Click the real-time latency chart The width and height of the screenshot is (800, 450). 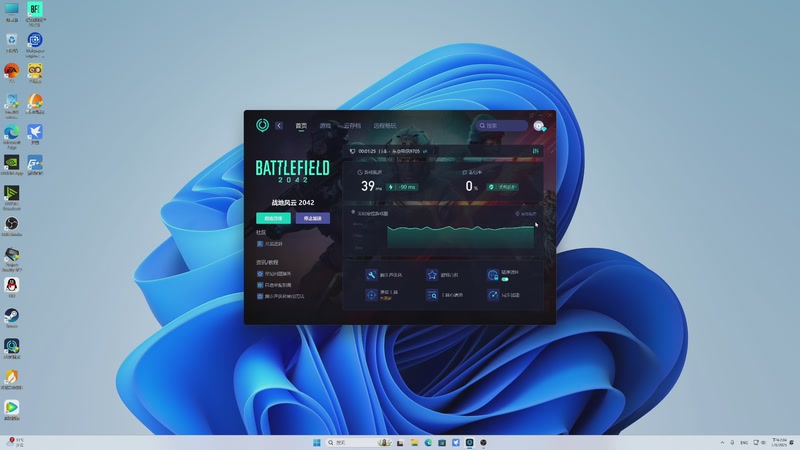pyautogui.click(x=460, y=236)
